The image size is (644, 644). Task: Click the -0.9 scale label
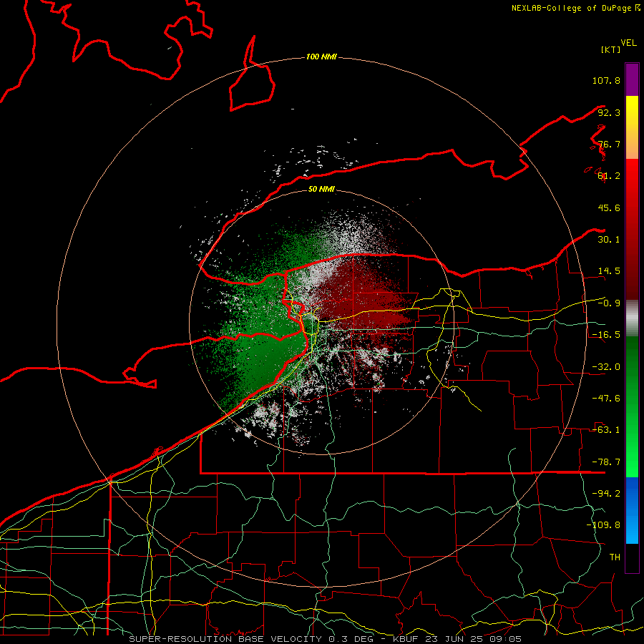609,303
